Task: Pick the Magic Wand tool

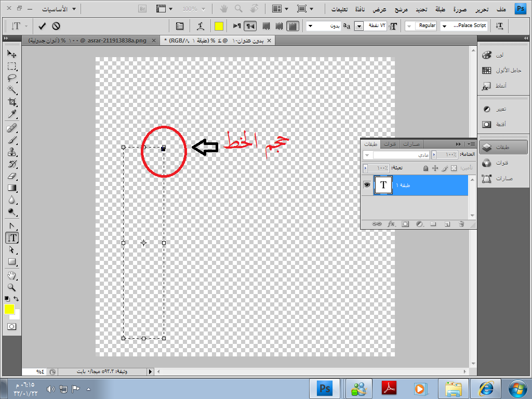Action: tap(11, 90)
